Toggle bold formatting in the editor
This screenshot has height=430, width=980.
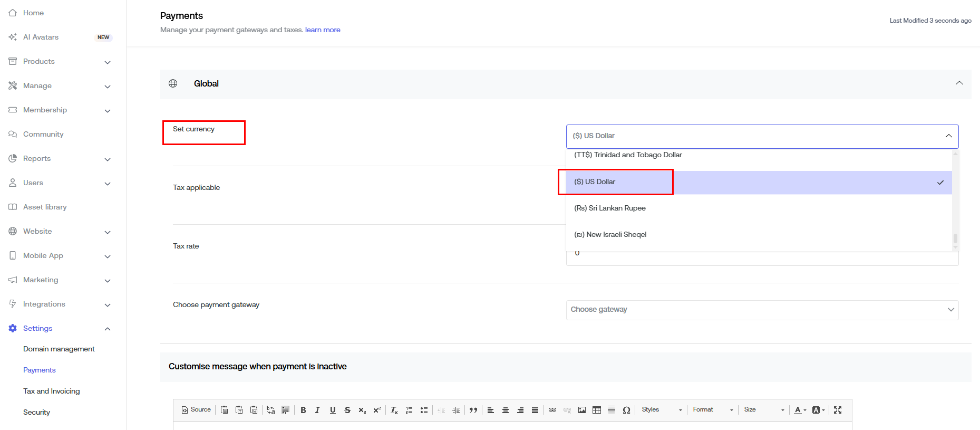303,410
